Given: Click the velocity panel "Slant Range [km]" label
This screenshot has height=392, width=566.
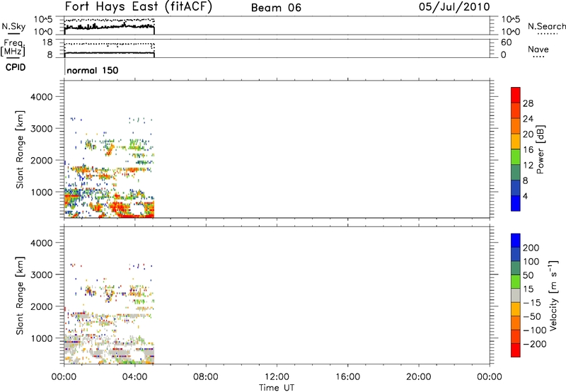Looking at the screenshot, I should click(20, 296).
